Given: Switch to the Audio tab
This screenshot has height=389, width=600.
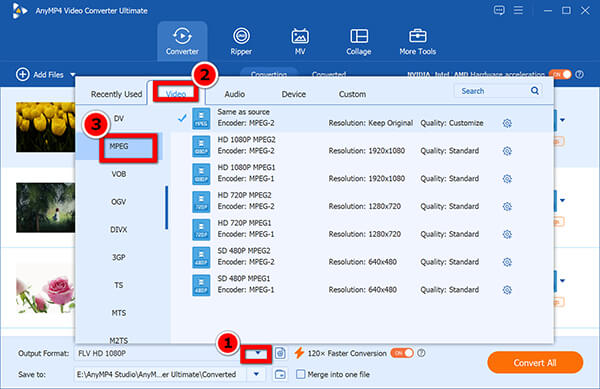Looking at the screenshot, I should point(235,94).
